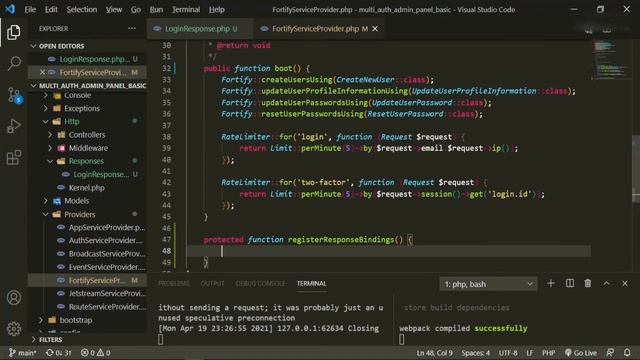Open the Explorer view in activity bar

coord(13,32)
